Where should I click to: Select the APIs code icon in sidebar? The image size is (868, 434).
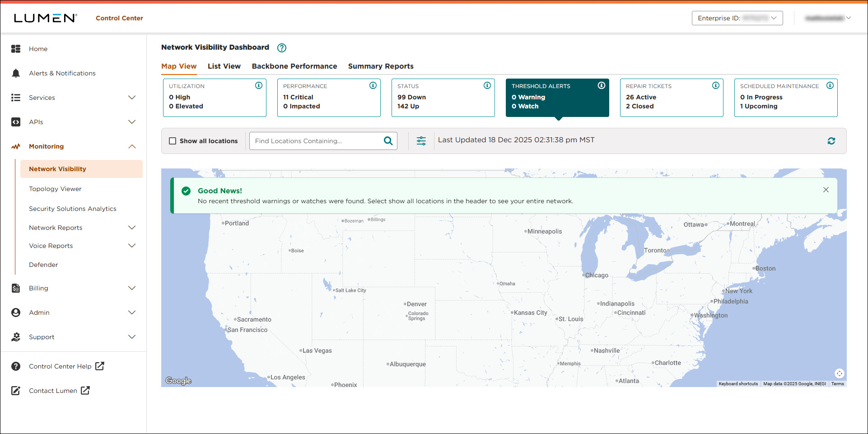[16, 122]
